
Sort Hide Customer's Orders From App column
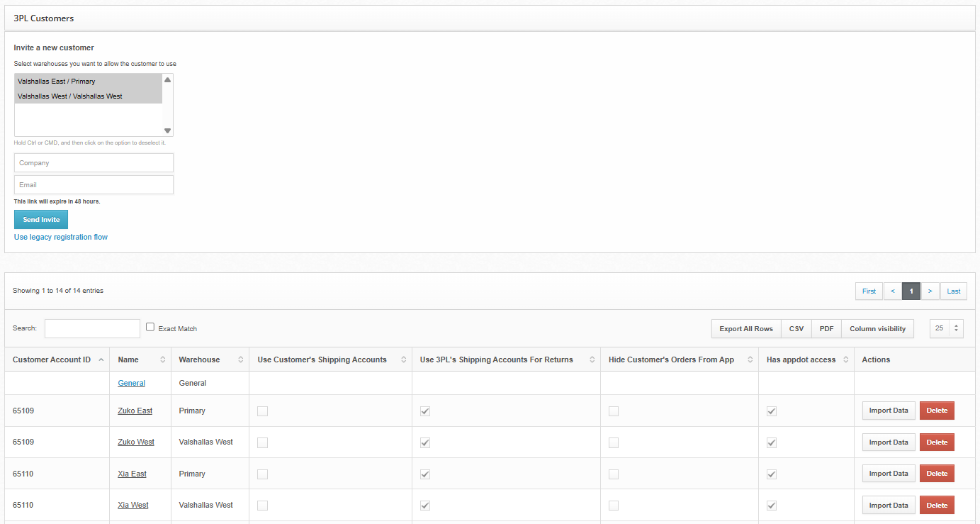click(x=750, y=360)
